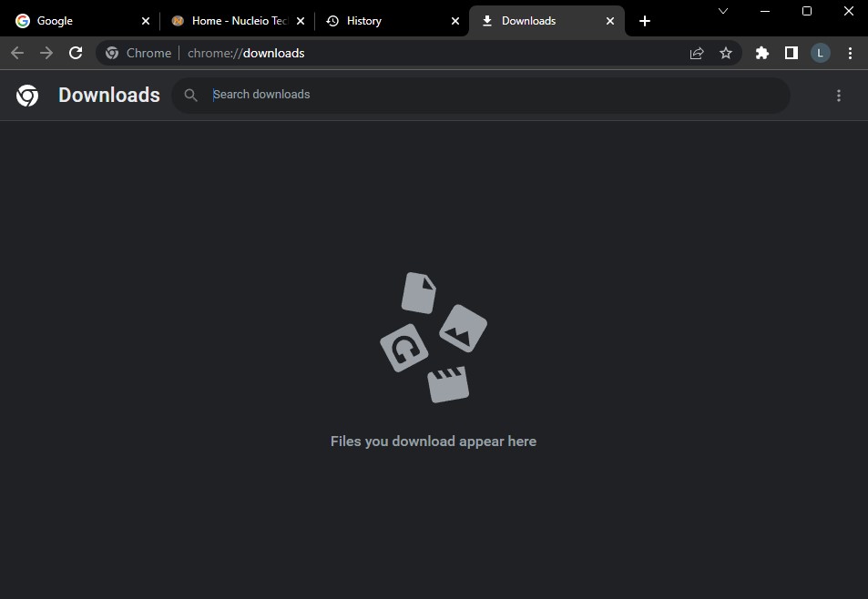Open Chrome's three-dot main menu

tap(851, 53)
